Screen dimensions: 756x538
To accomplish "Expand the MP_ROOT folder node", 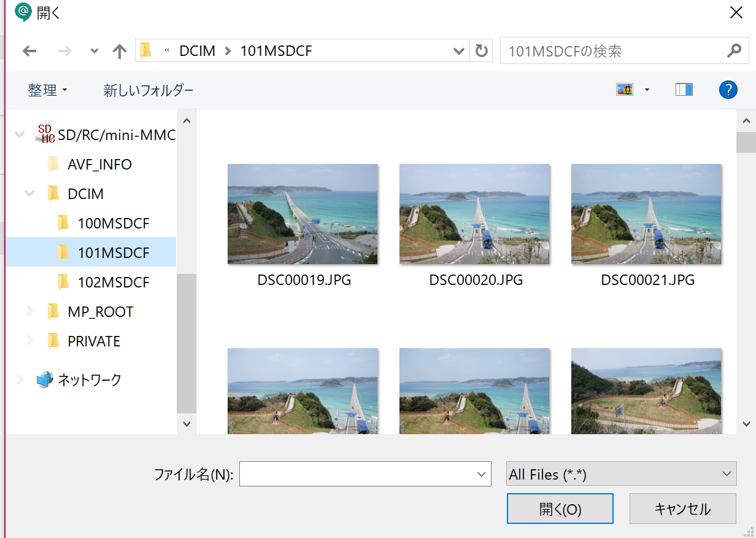I will tap(29, 312).
